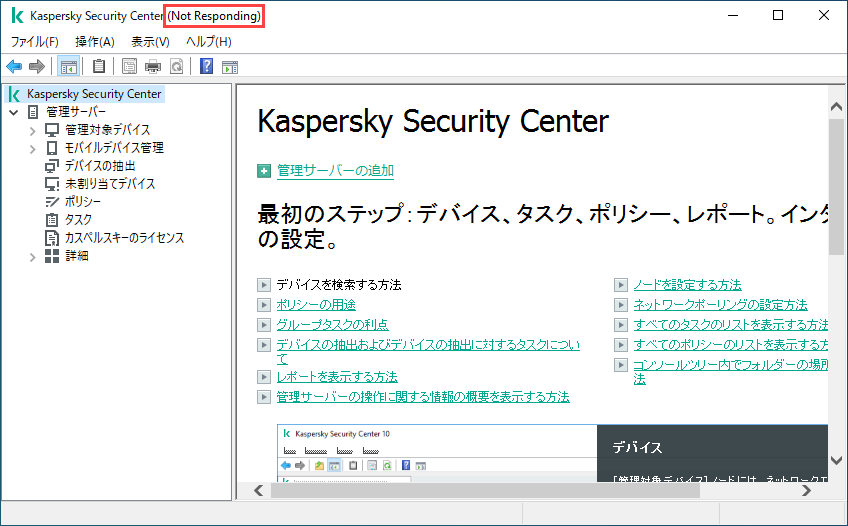Image resolution: width=848 pixels, height=526 pixels.
Task: Click play icon beside コンソールツリー内でフォルダー link
Action: tap(621, 365)
